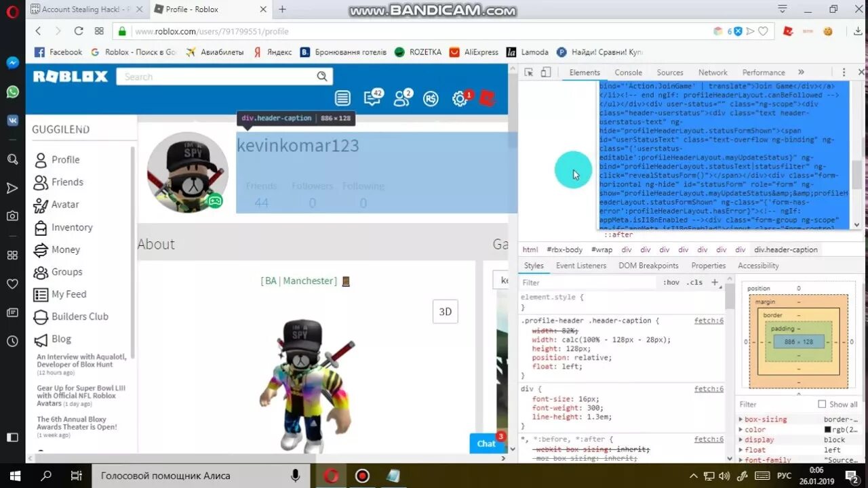Open Bandicam recorder from taskbar

pyautogui.click(x=362, y=476)
